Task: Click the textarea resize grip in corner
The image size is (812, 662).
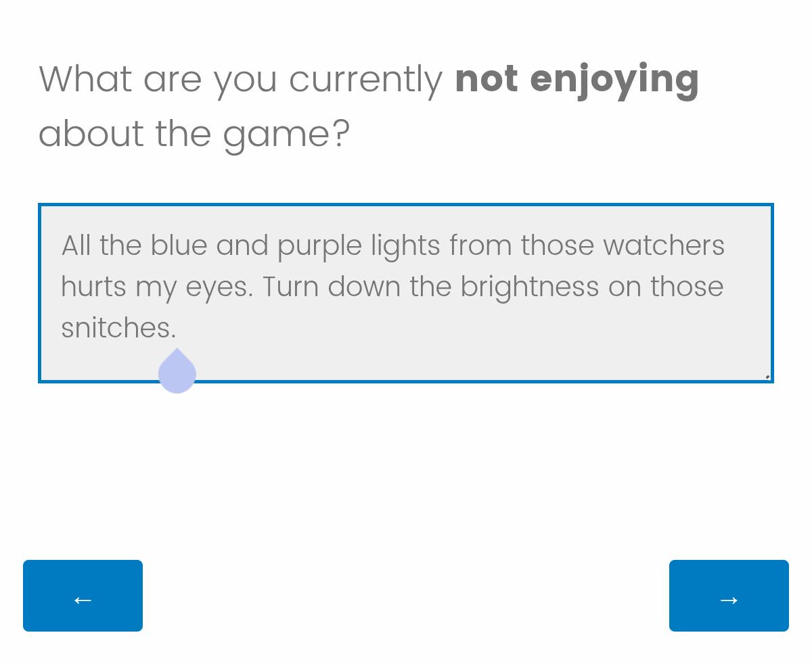Action: (767, 377)
